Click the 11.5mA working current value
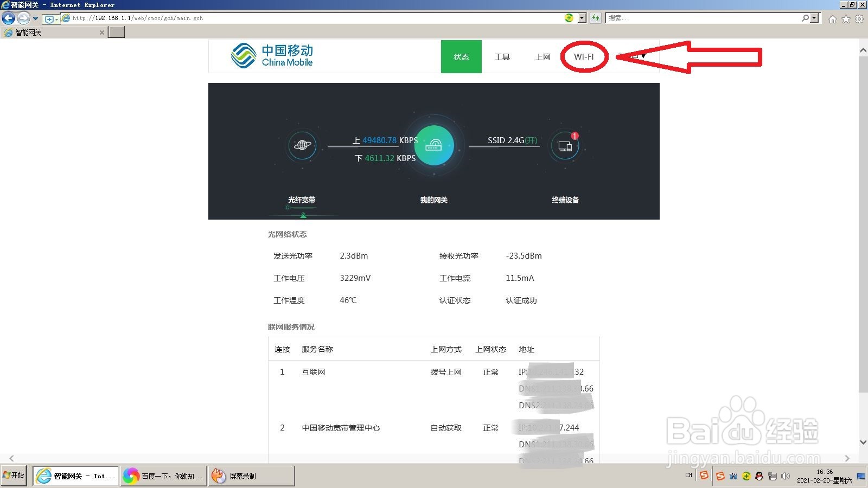868x488 pixels. 520,278
